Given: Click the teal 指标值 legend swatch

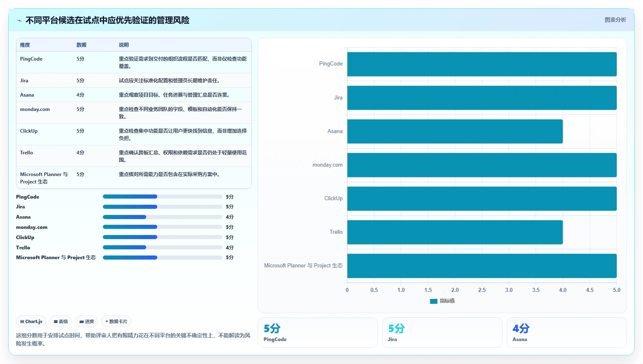Looking at the screenshot, I should pyautogui.click(x=433, y=301).
